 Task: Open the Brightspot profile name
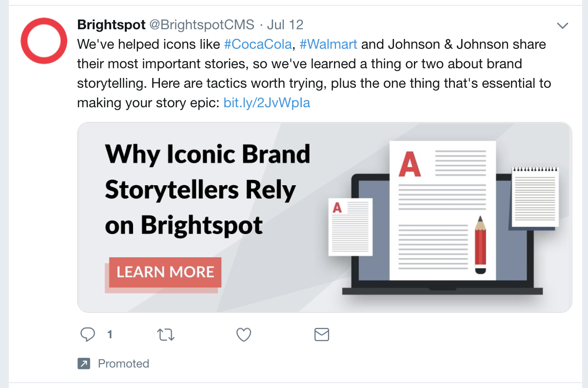coord(111,25)
